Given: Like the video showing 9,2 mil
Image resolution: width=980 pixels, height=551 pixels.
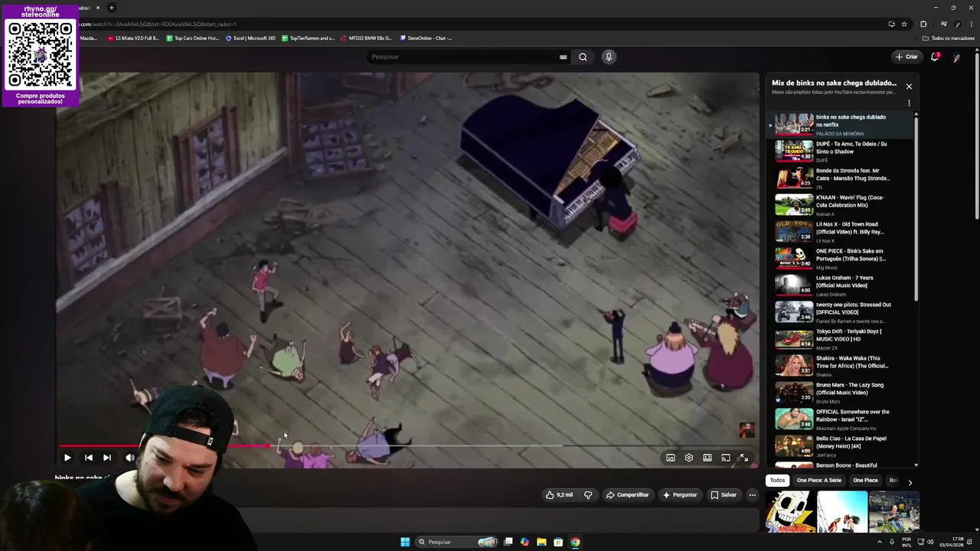Looking at the screenshot, I should click(559, 495).
